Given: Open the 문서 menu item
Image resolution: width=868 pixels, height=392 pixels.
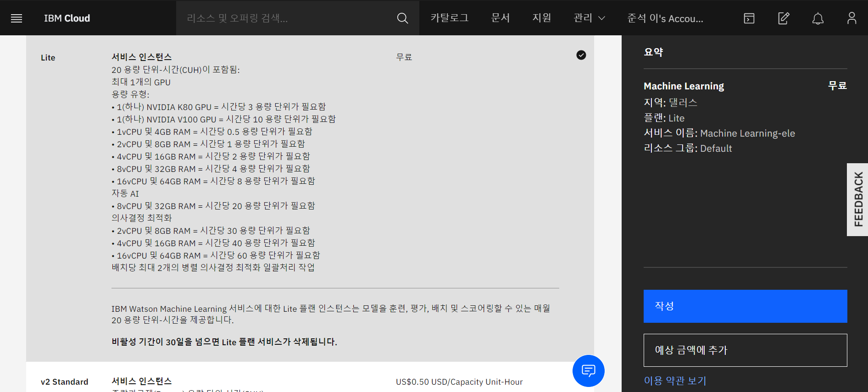Looking at the screenshot, I should click(501, 18).
